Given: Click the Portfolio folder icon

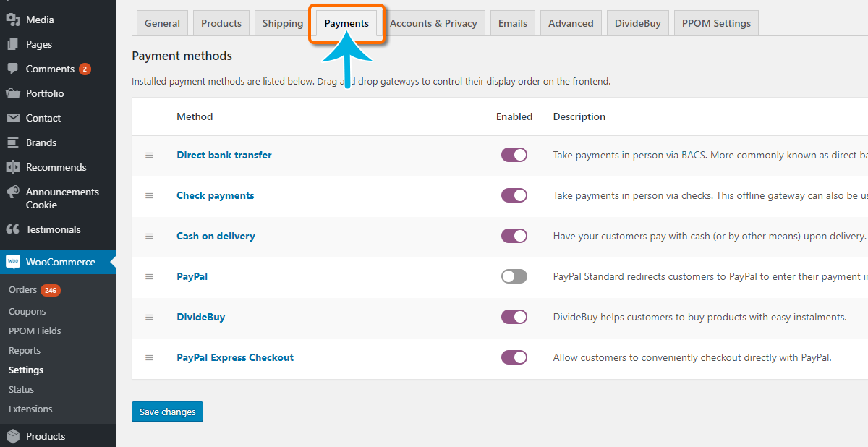Looking at the screenshot, I should tap(13, 93).
